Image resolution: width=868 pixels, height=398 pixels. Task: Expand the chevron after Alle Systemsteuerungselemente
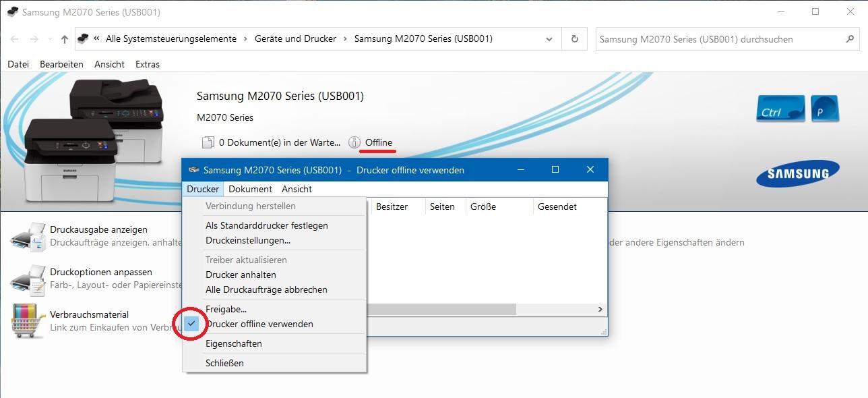tap(245, 38)
